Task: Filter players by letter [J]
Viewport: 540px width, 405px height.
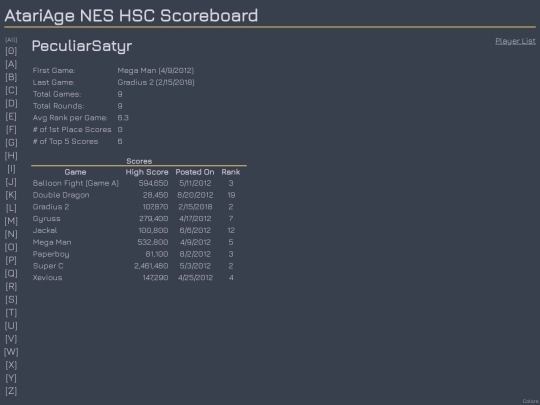Action: [x=11, y=182]
